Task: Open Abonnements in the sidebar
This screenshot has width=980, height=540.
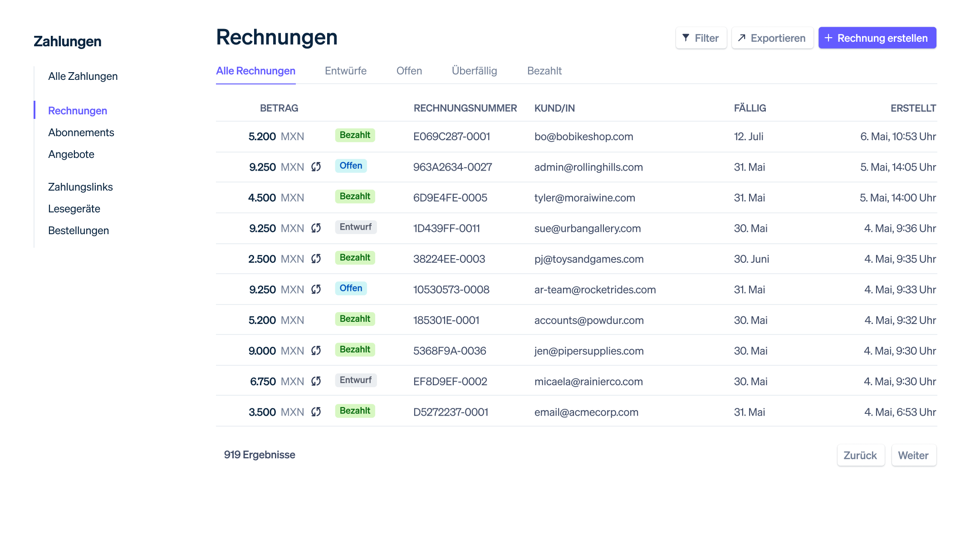Action: point(81,133)
